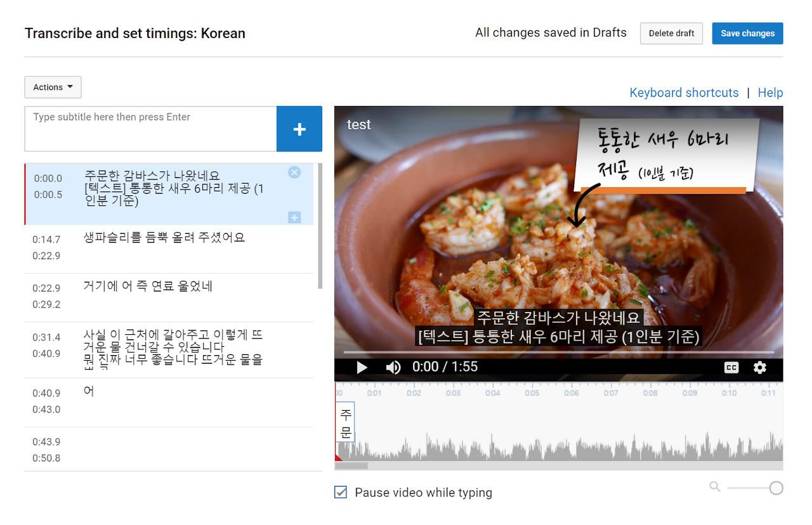Open video player settings gear
Image resolution: width=812 pixels, height=525 pixels.
(760, 367)
